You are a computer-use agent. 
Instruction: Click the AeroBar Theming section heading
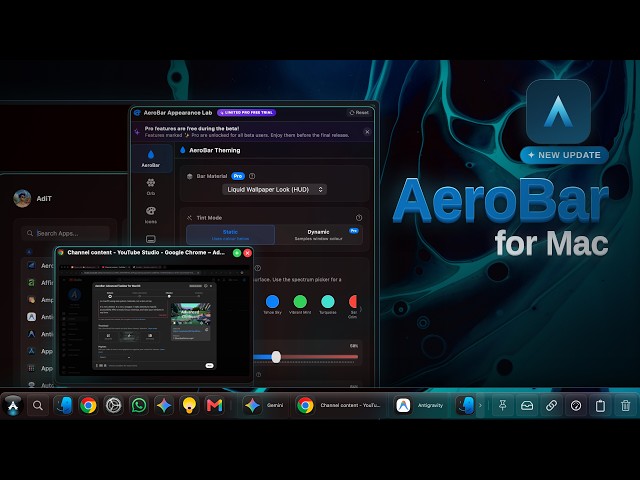point(214,150)
